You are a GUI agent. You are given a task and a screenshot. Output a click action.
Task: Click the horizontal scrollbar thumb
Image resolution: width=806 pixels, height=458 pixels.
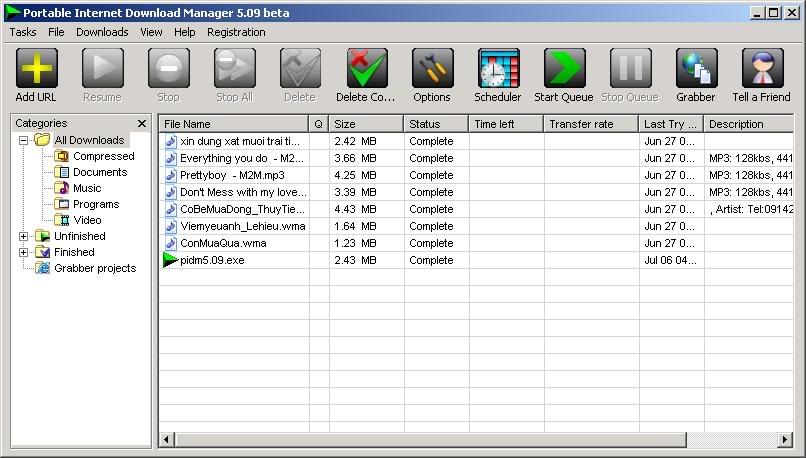[x=431, y=439]
